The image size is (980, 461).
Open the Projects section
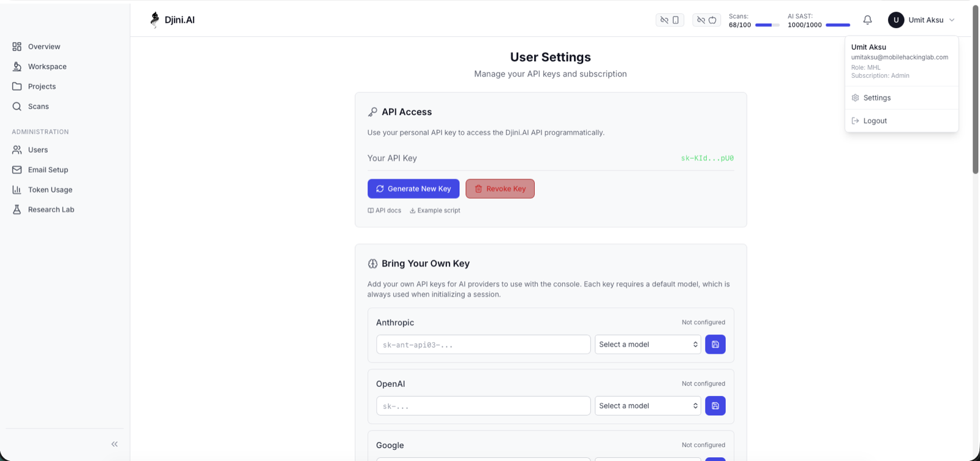pos(42,86)
